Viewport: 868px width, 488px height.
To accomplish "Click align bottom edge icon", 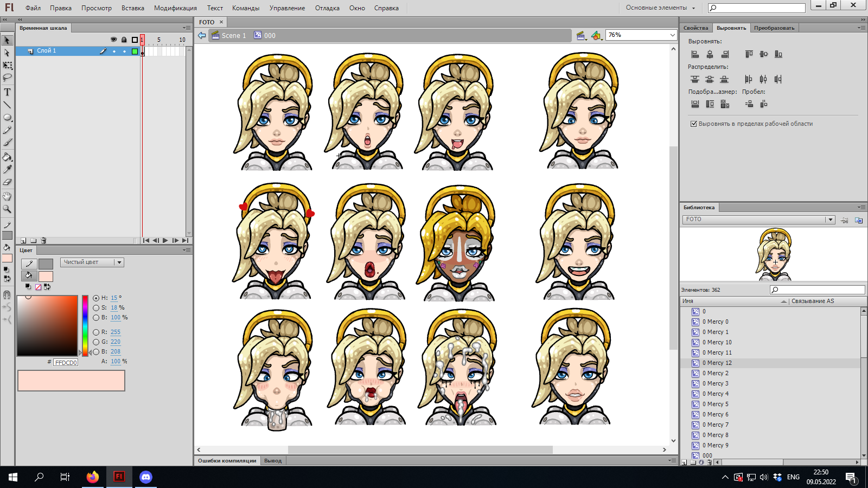I will [778, 54].
